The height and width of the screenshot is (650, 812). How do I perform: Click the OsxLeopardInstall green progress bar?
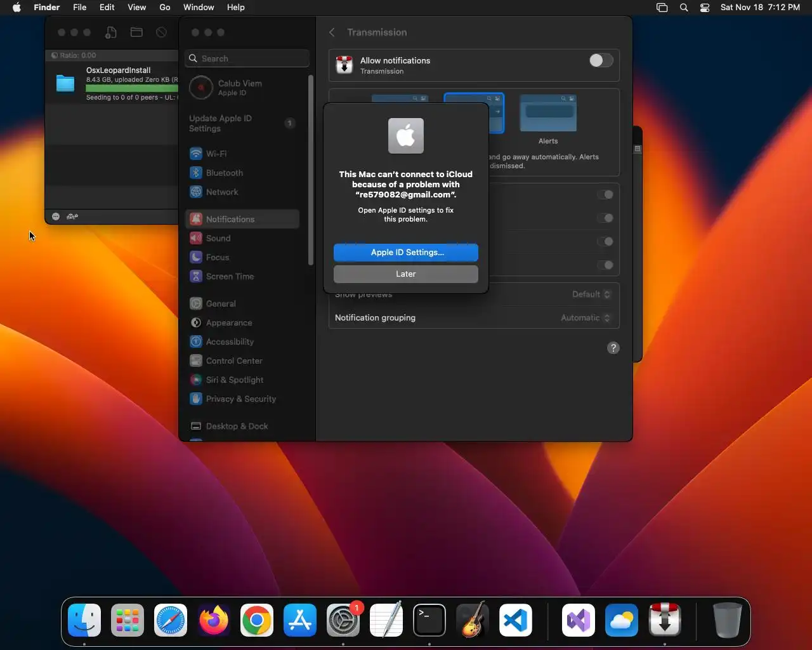pyautogui.click(x=131, y=88)
